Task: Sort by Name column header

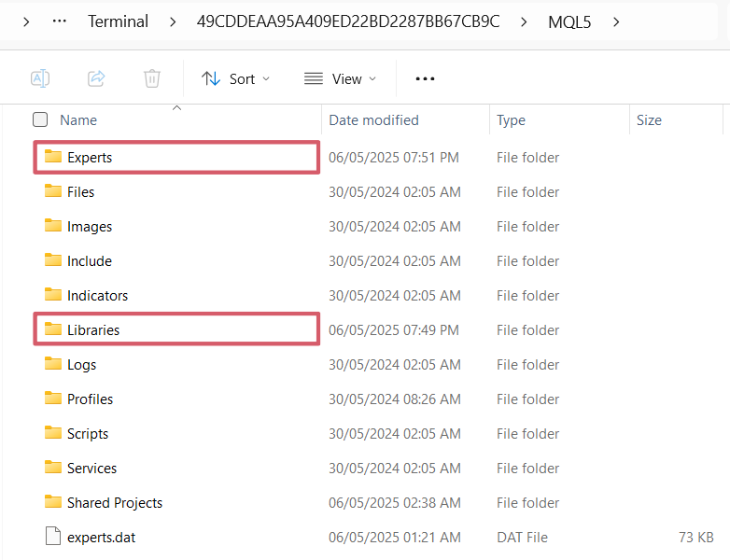Action: coord(78,120)
